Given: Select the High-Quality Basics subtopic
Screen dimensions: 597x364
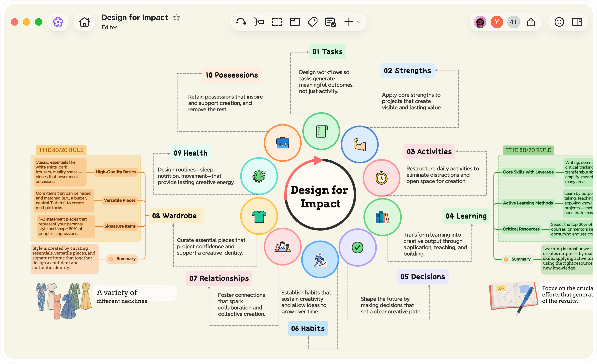Looking at the screenshot, I should 116,172.
